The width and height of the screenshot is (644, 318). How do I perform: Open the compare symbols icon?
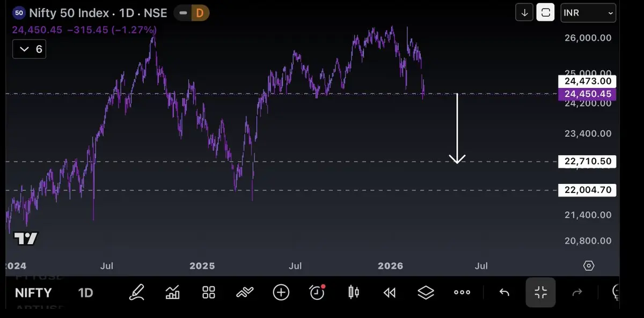pyautogui.click(x=245, y=292)
